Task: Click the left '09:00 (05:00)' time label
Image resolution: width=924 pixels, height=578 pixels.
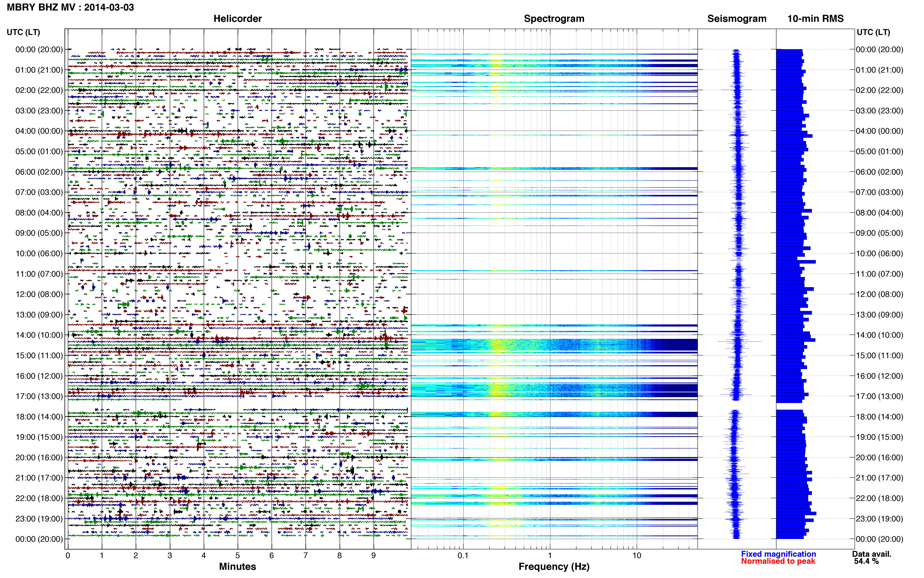Action: (x=39, y=233)
